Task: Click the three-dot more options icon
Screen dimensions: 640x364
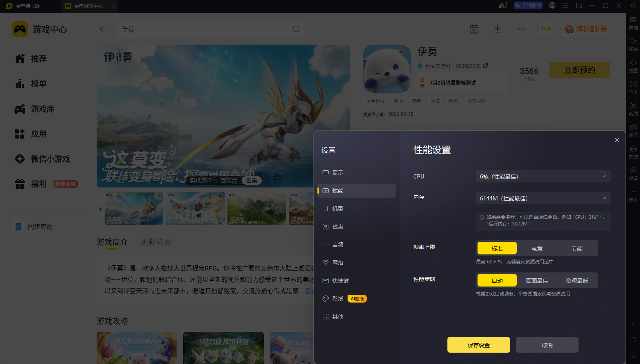Action: (522, 29)
